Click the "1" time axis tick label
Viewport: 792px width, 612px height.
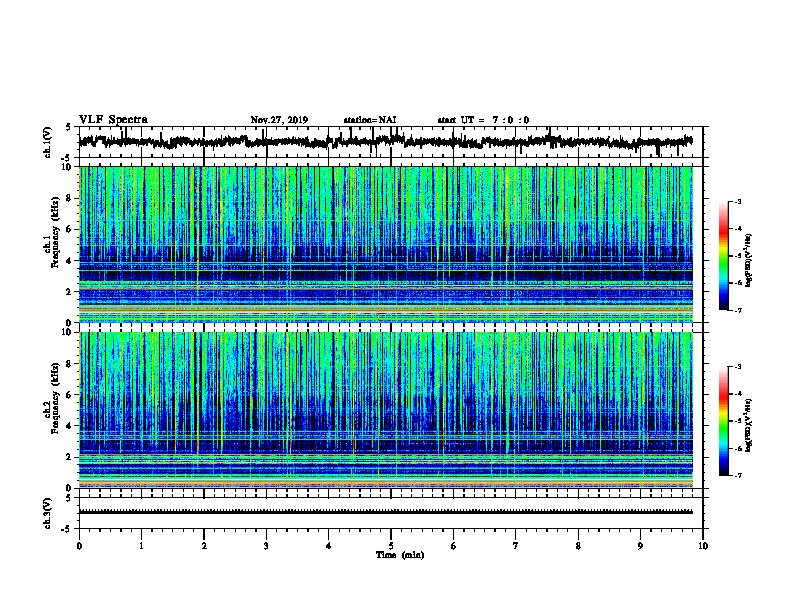click(x=141, y=546)
